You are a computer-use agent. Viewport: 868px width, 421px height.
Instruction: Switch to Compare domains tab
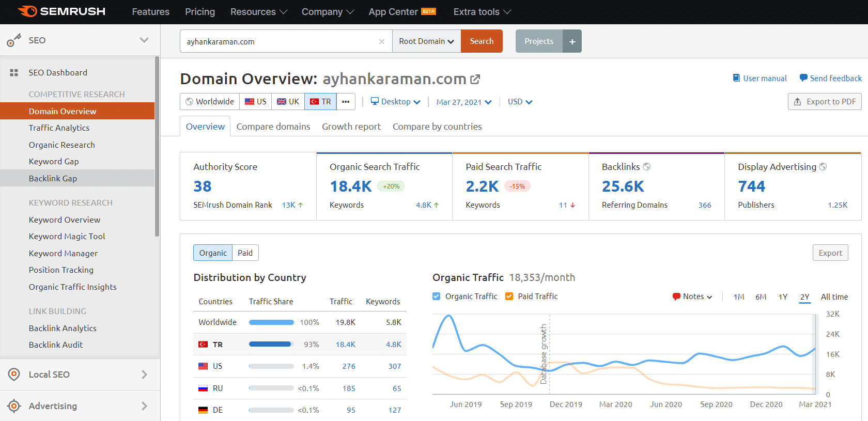tap(273, 127)
